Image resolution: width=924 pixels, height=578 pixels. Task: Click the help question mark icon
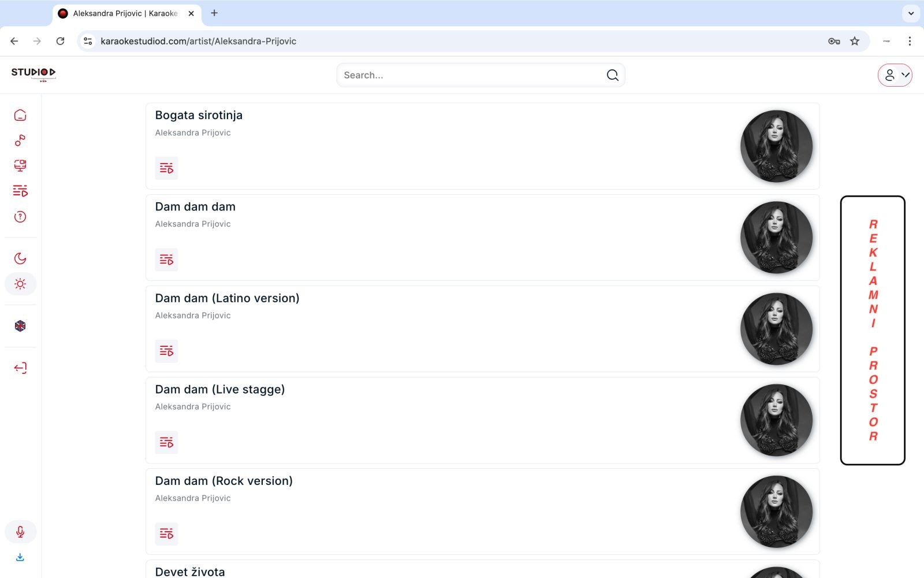(x=20, y=217)
